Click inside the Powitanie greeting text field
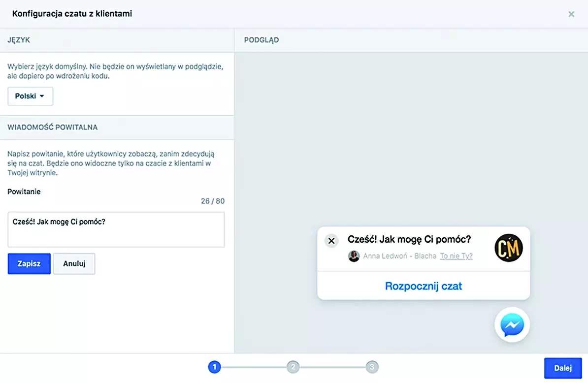Image resolution: width=588 pixels, height=383 pixels. (x=116, y=229)
